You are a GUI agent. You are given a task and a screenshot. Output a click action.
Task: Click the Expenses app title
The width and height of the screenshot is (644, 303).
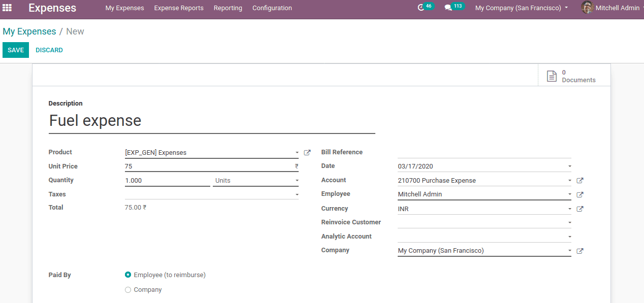[52, 8]
